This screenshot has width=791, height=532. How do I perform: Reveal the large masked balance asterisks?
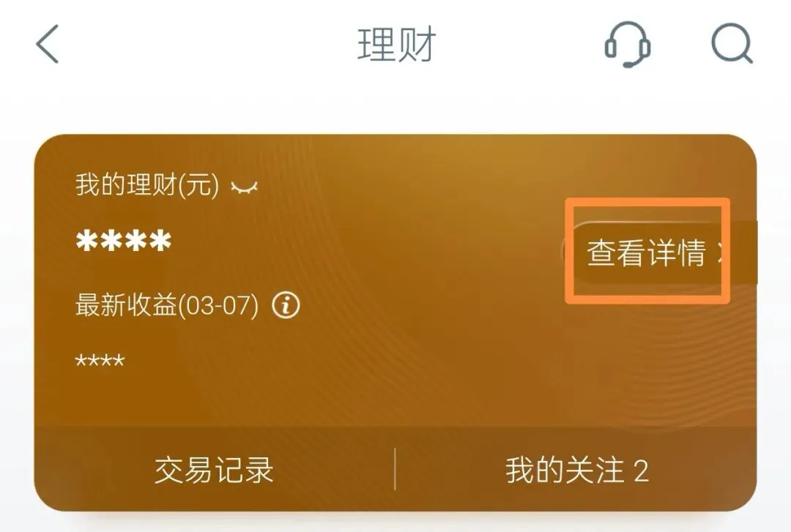[124, 241]
